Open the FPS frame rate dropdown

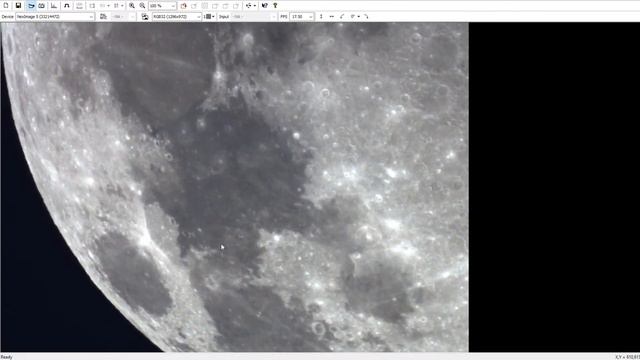[302, 17]
